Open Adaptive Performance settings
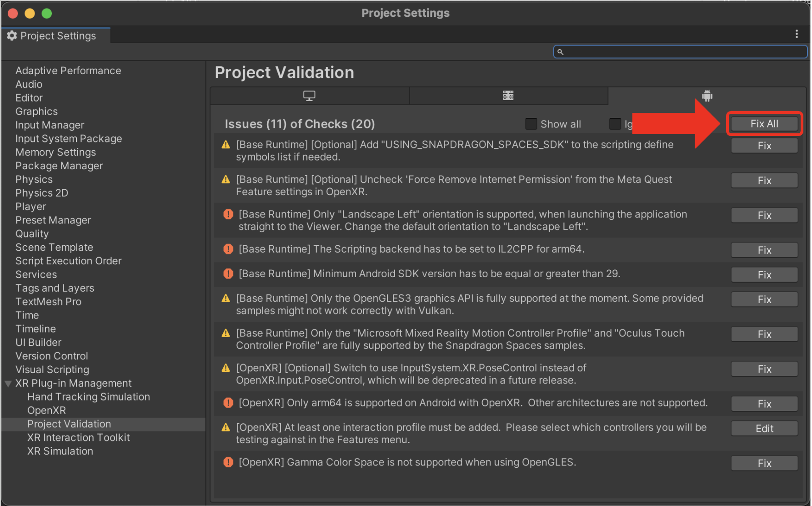The width and height of the screenshot is (812, 506). (68, 71)
